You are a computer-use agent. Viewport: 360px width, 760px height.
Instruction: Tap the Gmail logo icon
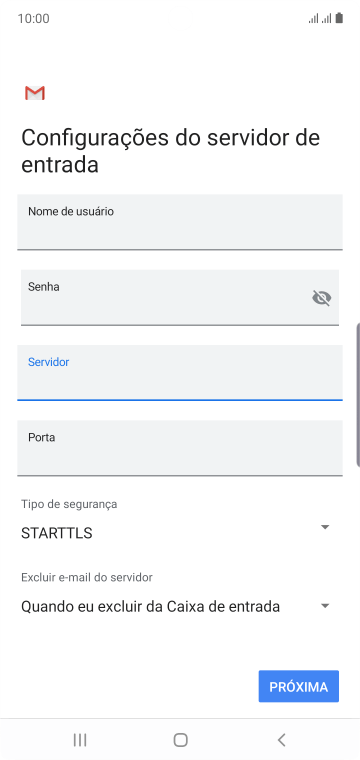(35, 93)
